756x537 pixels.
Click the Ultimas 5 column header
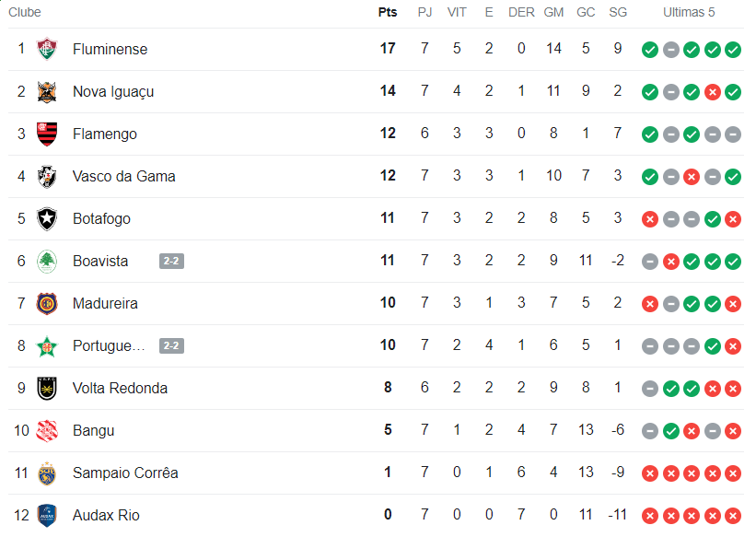click(689, 12)
